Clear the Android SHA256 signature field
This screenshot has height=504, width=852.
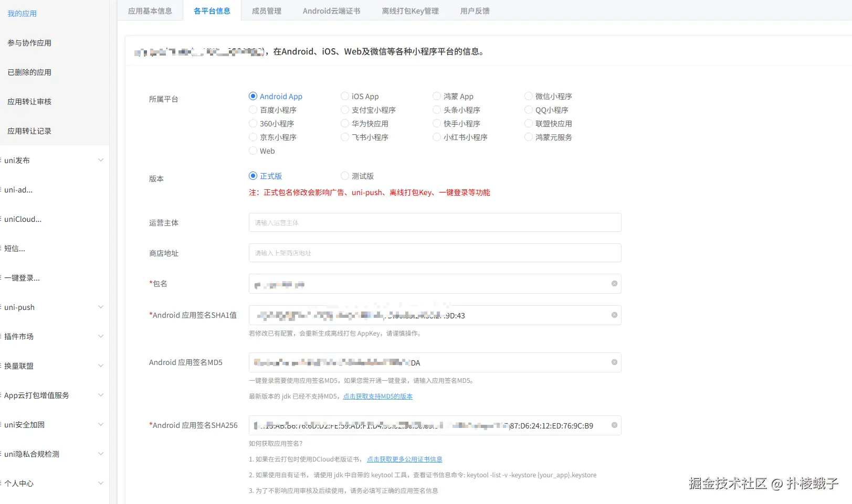click(614, 425)
